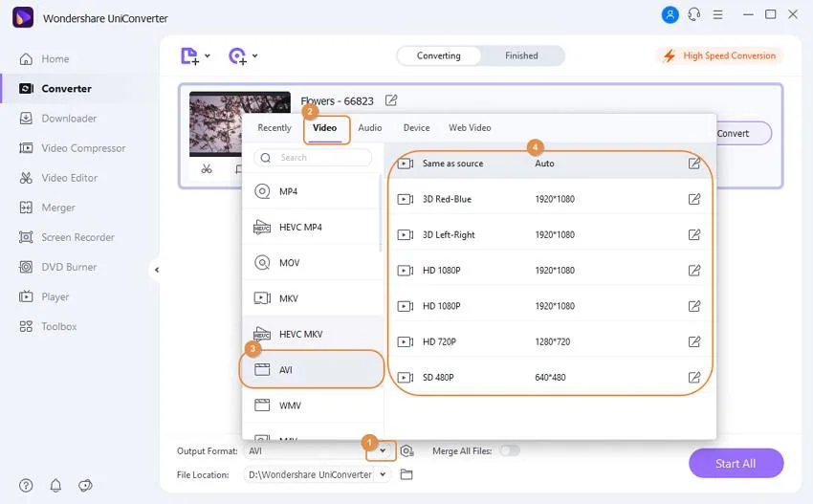Screen dimensions: 813x504
Task: Open the Recently tab
Action: [x=275, y=127]
